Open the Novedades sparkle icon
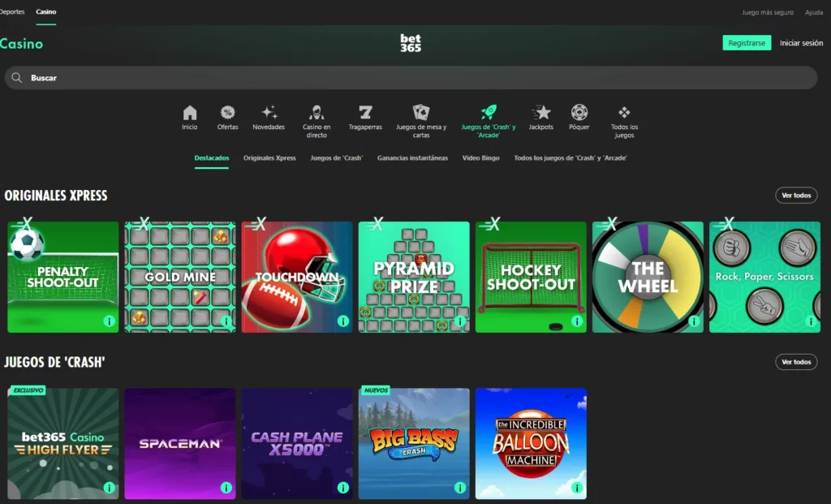The height and width of the screenshot is (504, 831). pyautogui.click(x=269, y=112)
